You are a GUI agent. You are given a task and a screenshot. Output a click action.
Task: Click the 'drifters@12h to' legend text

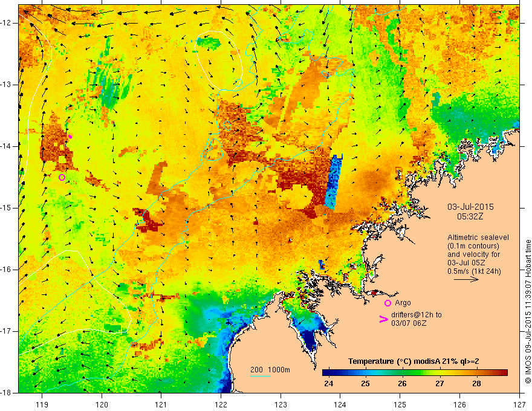click(417, 315)
